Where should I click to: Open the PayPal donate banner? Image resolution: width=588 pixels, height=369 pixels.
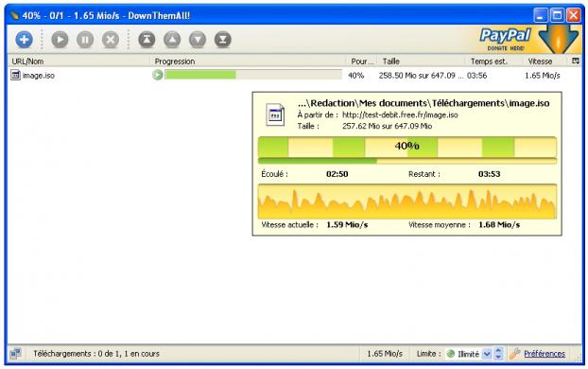[525, 39]
